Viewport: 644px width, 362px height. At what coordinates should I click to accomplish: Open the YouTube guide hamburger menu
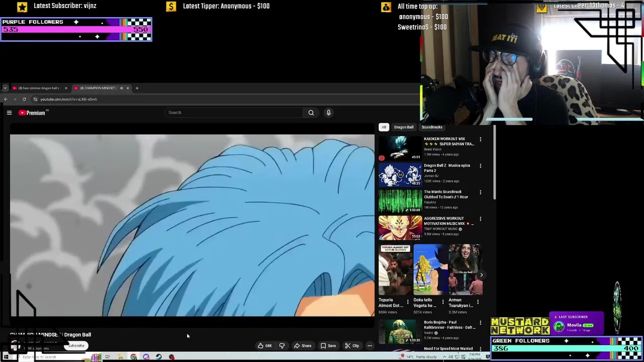pyautogui.click(x=9, y=113)
